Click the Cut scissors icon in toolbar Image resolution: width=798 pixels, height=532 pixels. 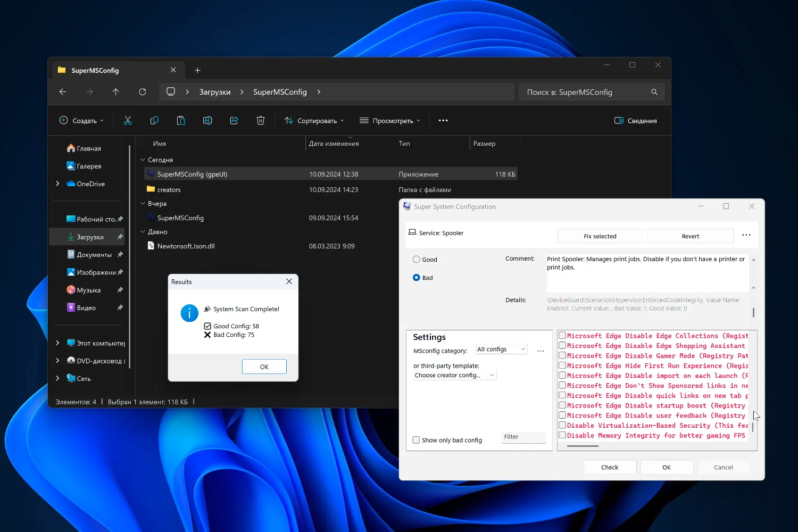(128, 121)
